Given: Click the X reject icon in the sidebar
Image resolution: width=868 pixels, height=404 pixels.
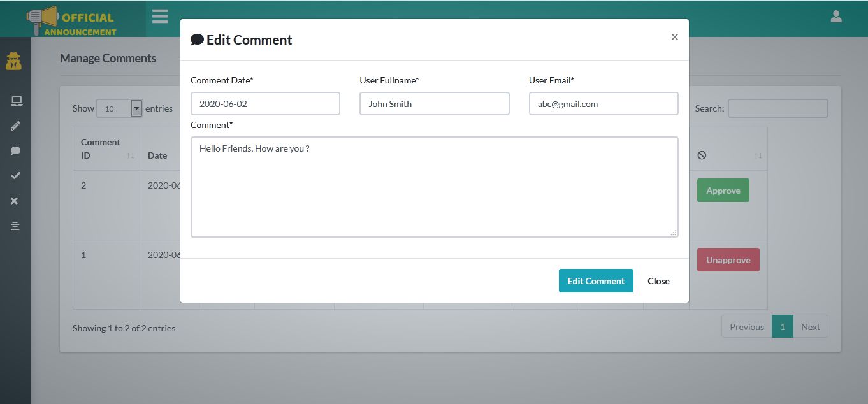Looking at the screenshot, I should point(15,201).
